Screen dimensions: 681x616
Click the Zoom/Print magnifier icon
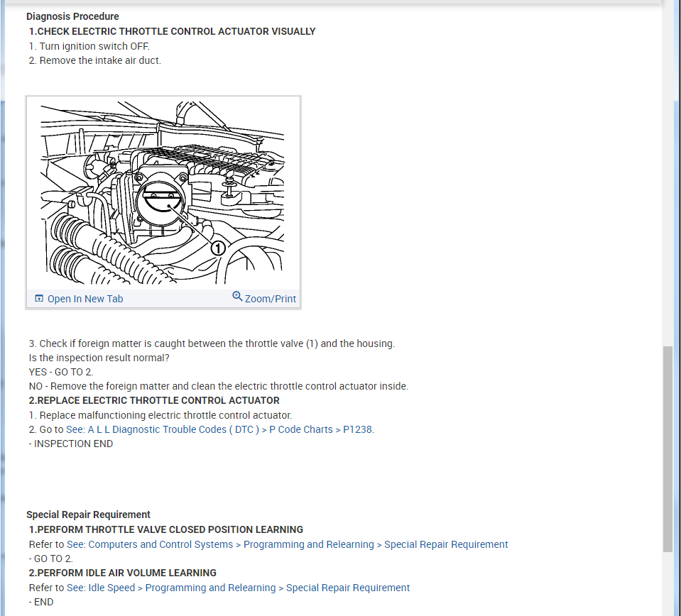click(237, 296)
